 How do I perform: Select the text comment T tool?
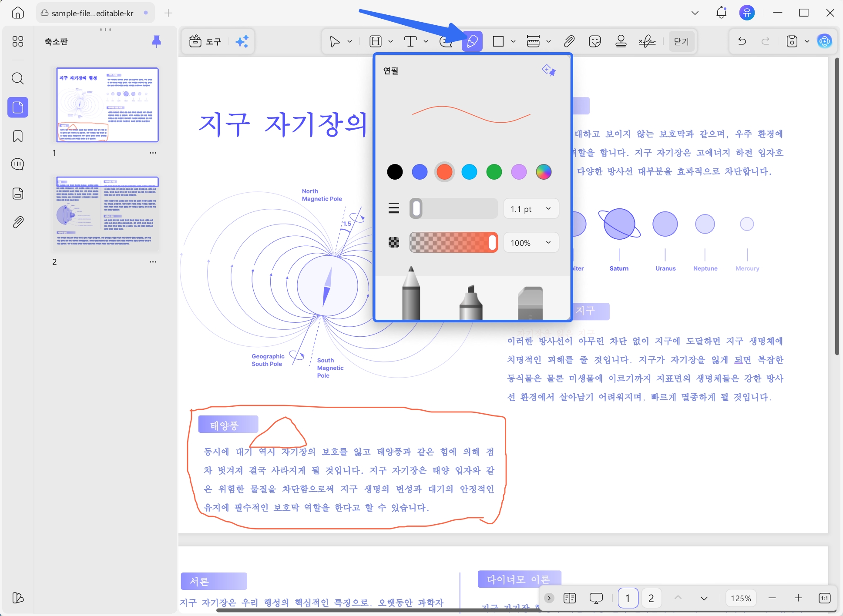click(x=410, y=41)
